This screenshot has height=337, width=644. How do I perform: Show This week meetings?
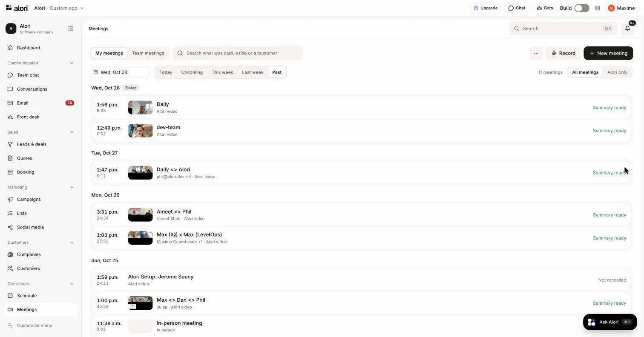[x=222, y=72]
